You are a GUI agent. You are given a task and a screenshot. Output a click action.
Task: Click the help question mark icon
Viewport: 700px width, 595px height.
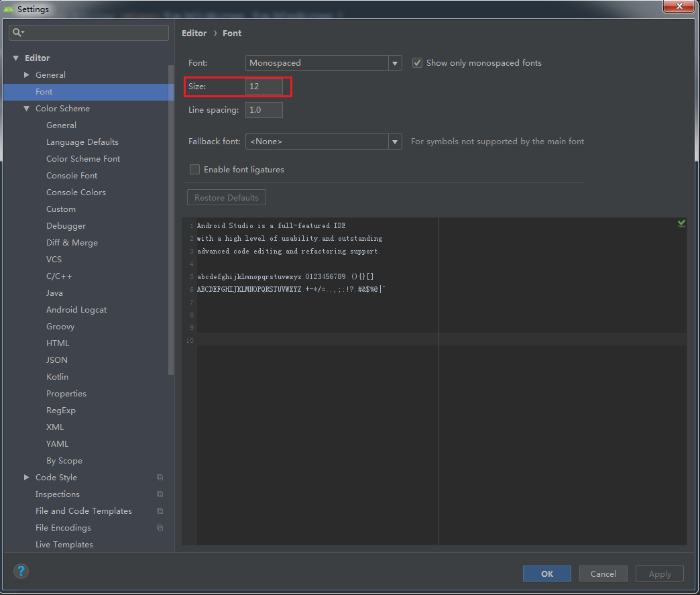pos(21,572)
